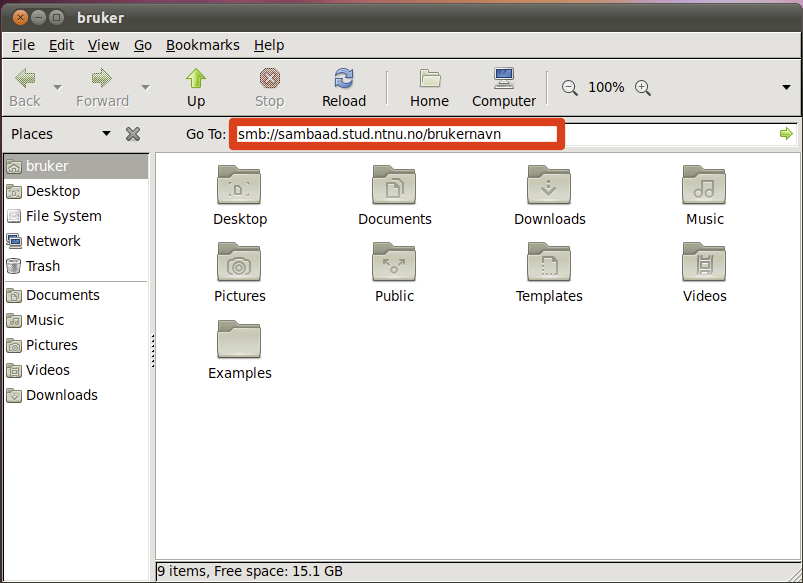Select the Pictures folder icon in main pane
The height and width of the screenshot is (583, 803).
coord(239,262)
